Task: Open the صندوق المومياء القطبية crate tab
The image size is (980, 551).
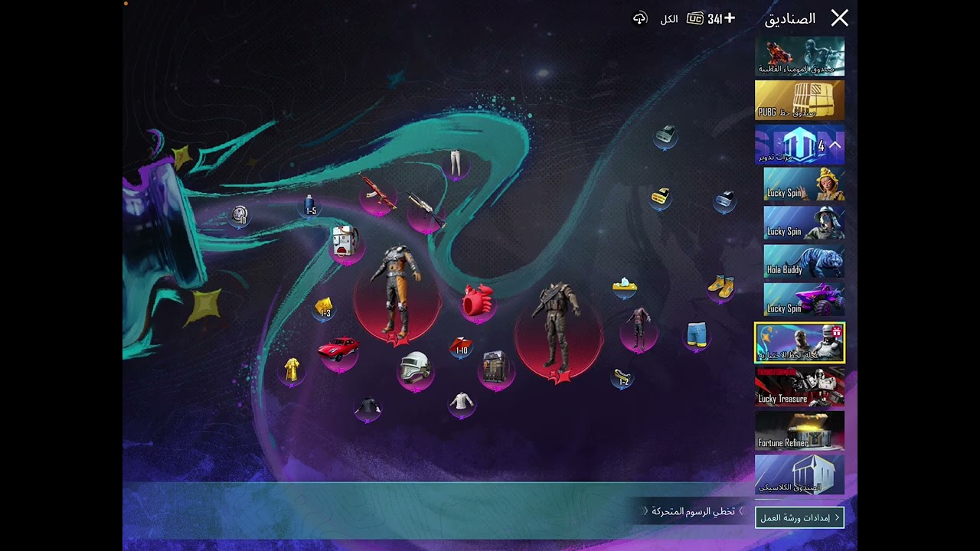Action: tap(800, 57)
